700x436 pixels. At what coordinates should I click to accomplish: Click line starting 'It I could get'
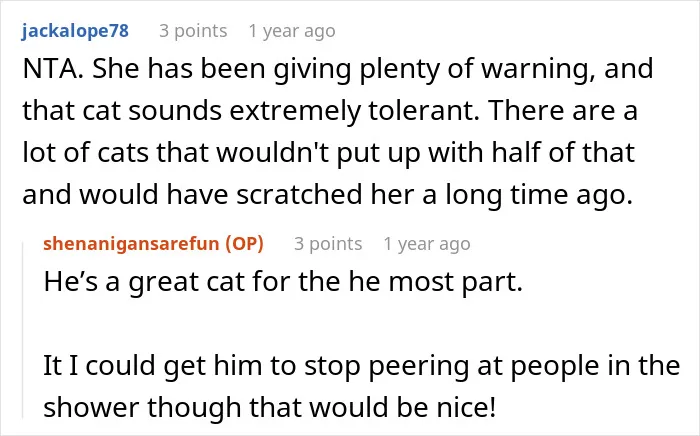(x=362, y=366)
